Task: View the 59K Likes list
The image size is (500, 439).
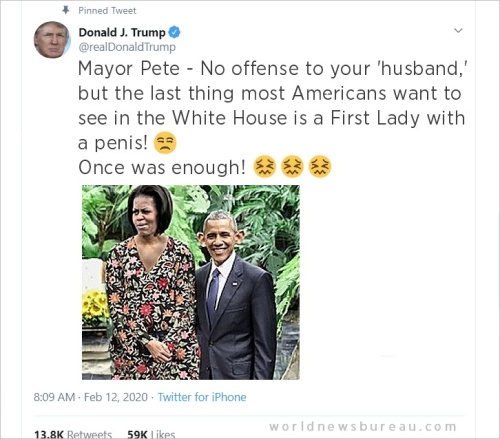Action: (151, 434)
